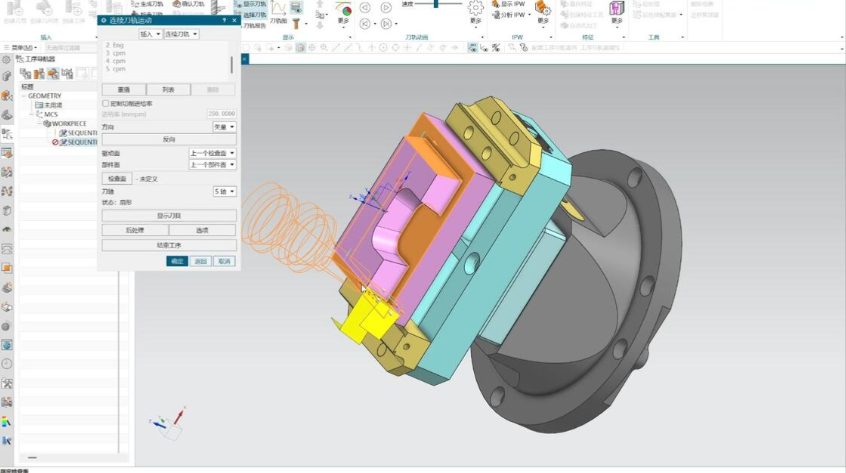The image size is (846, 473).
Task: Open the Feature group More (更多) icon
Action: (x=617, y=12)
